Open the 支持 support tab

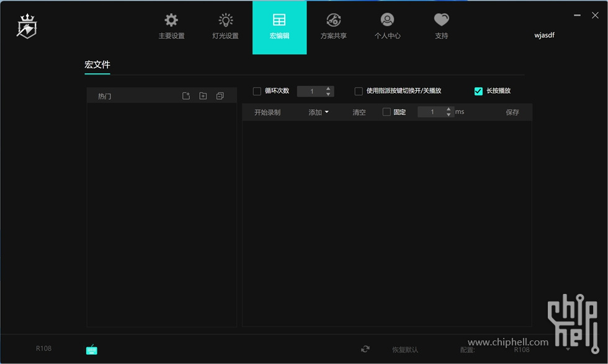click(x=441, y=27)
